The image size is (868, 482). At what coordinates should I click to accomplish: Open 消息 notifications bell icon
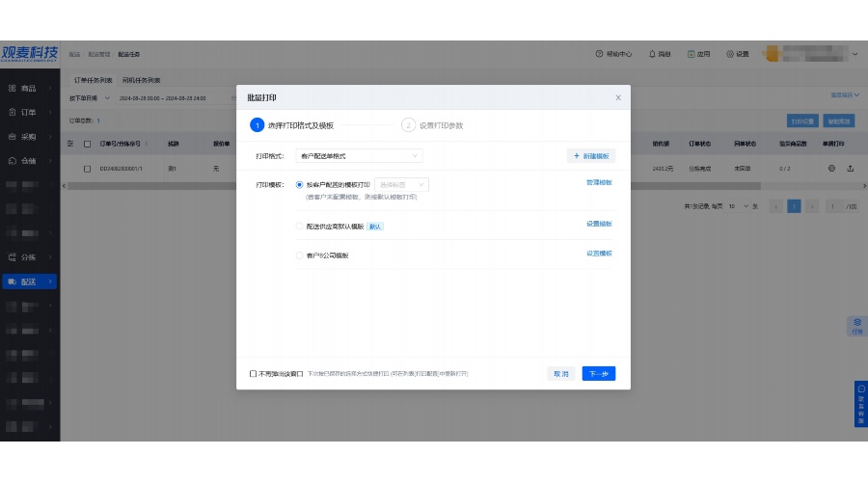(x=653, y=54)
